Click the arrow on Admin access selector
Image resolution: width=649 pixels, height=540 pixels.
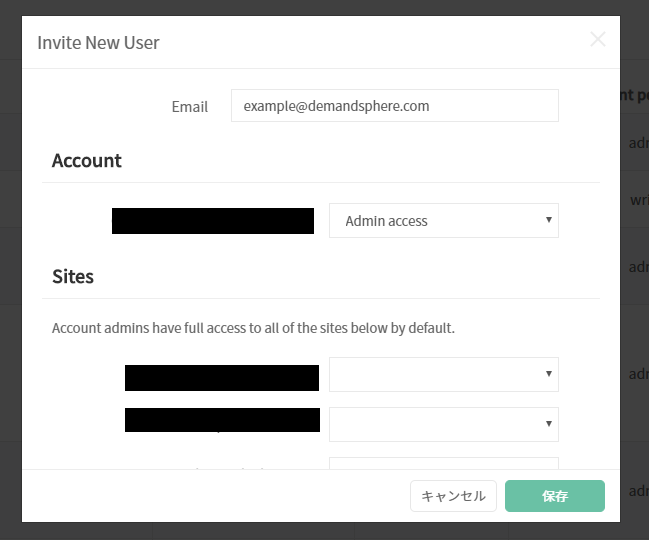(549, 220)
